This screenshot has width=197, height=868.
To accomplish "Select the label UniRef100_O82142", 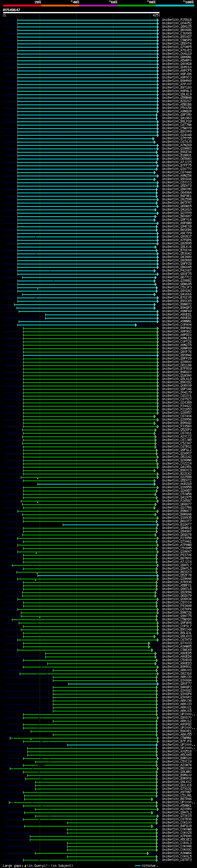I will [177, 457].
